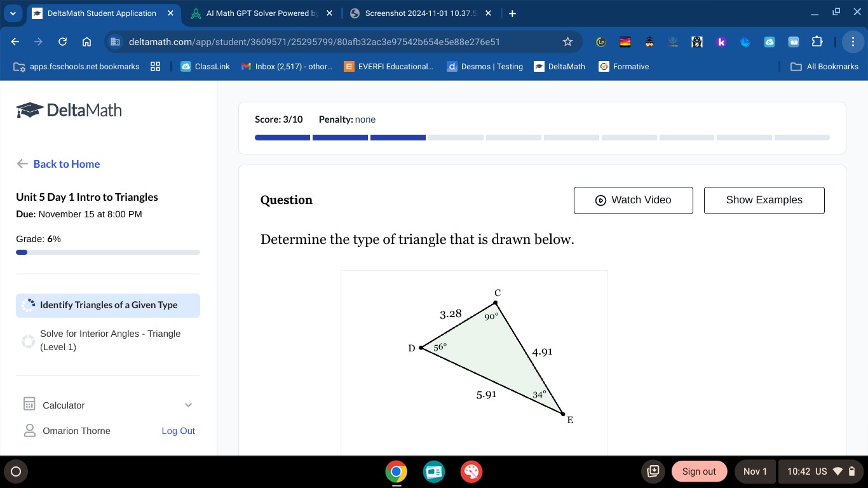This screenshot has width=868, height=488.
Task: Open the browser home page
Action: (x=87, y=42)
